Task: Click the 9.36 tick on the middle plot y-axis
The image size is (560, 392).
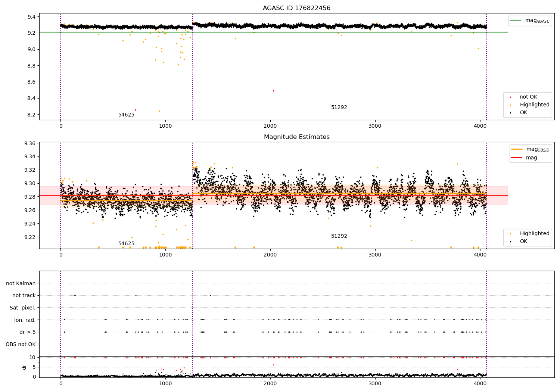Action: 30,143
